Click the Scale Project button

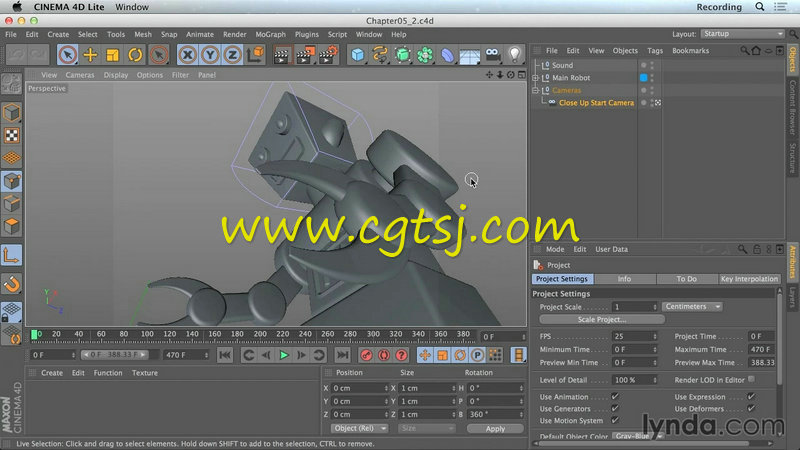[x=602, y=319]
